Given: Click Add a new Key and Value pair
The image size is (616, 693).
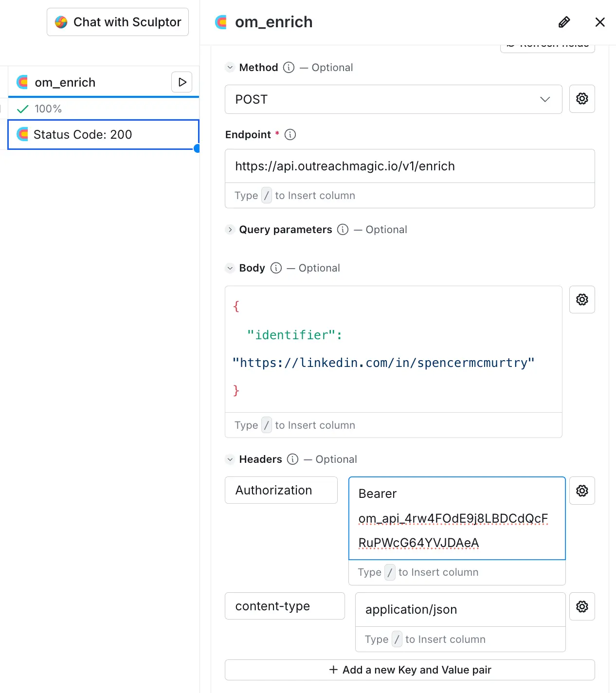Looking at the screenshot, I should click(409, 670).
